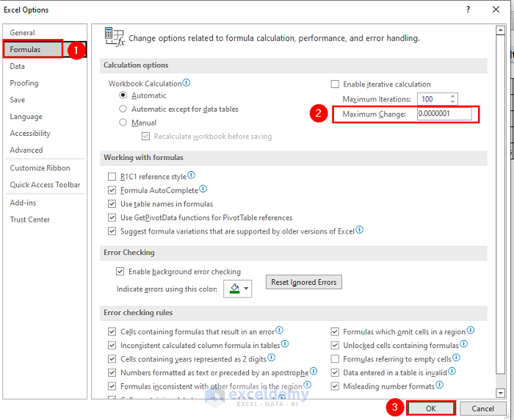This screenshot has height=420, width=514.
Task: Click the Maximum Change input field
Action: tap(444, 114)
